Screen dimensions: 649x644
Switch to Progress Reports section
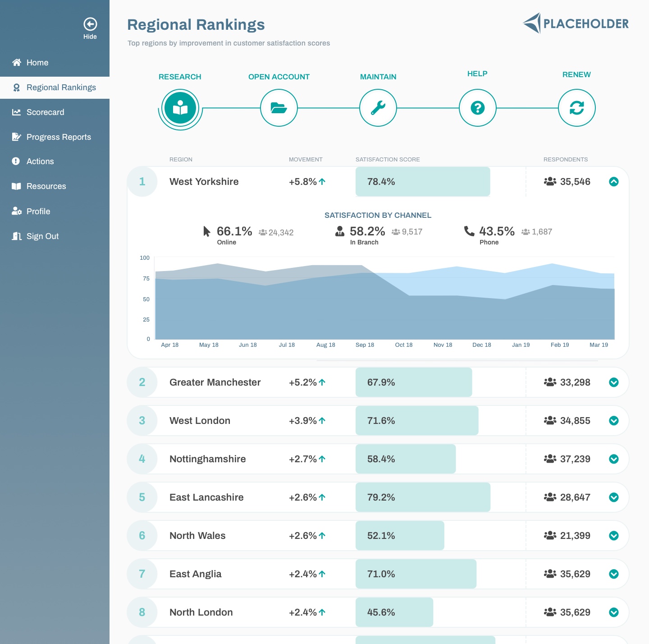[x=58, y=137]
